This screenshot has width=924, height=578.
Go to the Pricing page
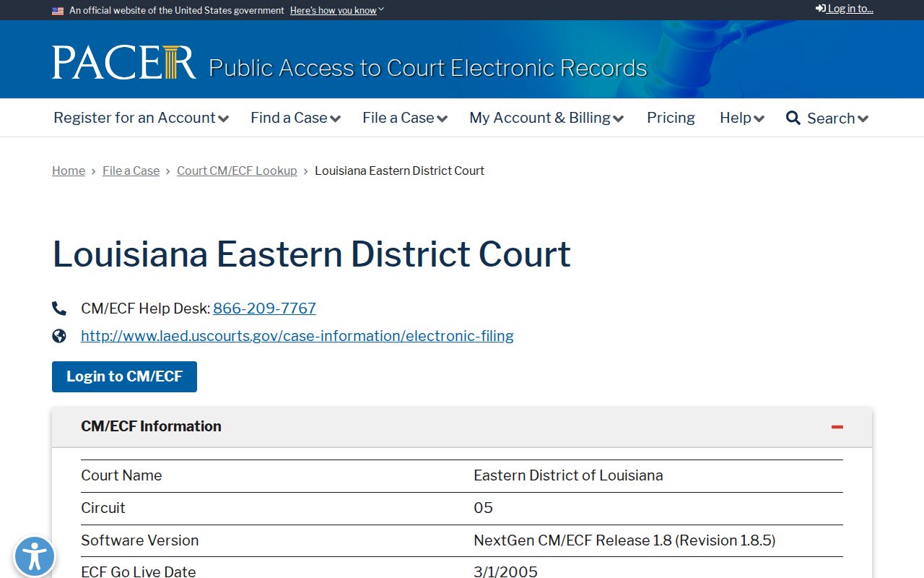[671, 118]
